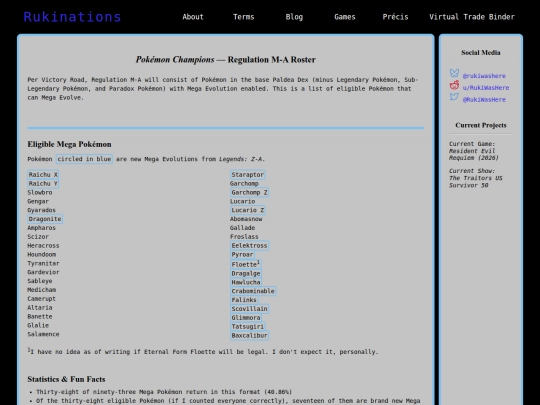Click the circled 'Glimmora' entry
The image size is (540, 405).
click(x=246, y=318)
